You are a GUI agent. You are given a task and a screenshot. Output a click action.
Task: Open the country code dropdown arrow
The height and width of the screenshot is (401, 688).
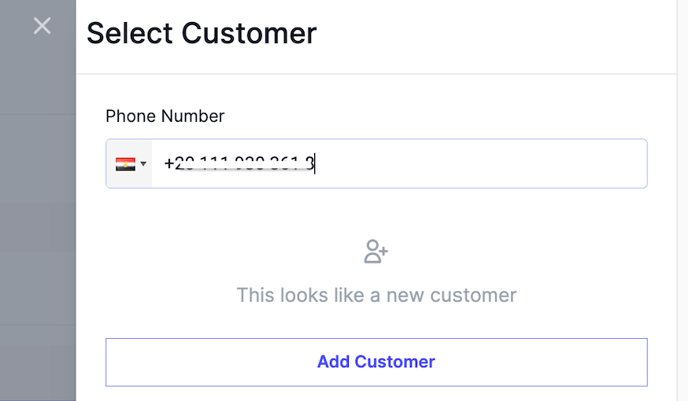(144, 164)
